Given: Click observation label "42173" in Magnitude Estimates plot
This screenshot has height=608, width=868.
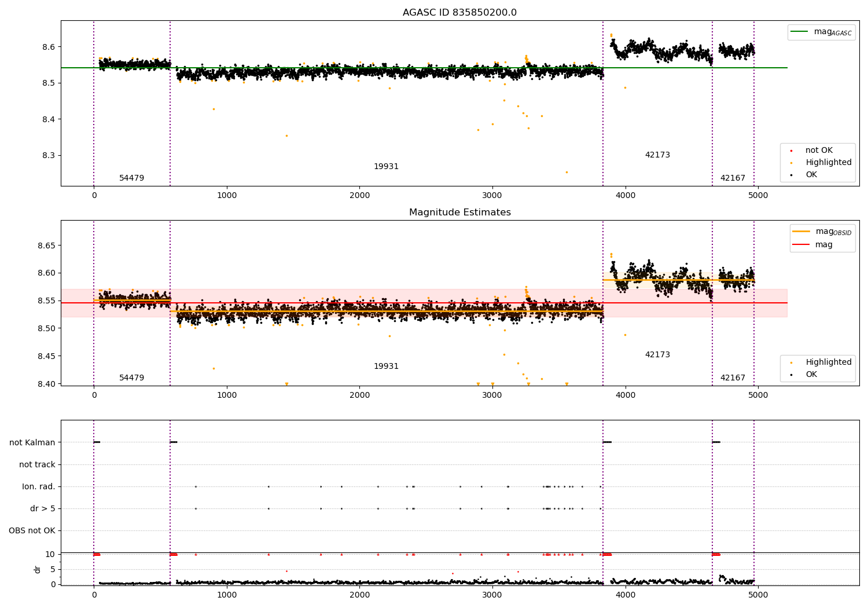Looking at the screenshot, I should pos(657,355).
